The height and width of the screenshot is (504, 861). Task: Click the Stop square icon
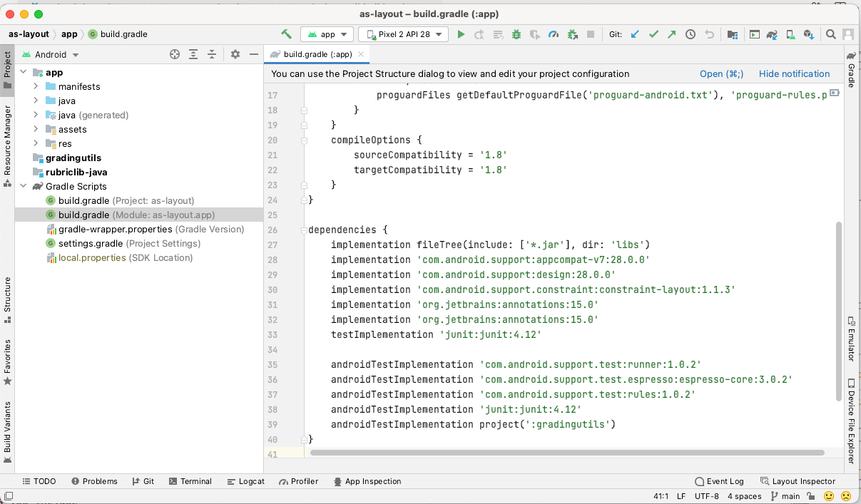pos(591,34)
